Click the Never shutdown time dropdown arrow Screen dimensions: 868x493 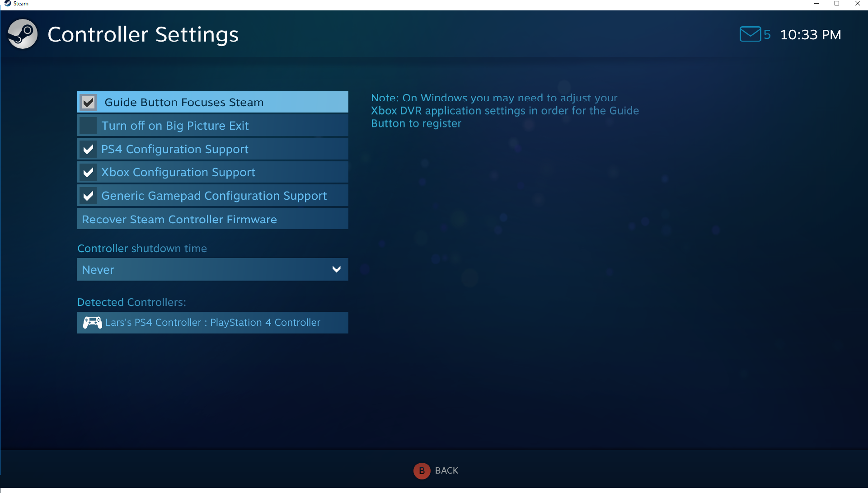click(336, 269)
